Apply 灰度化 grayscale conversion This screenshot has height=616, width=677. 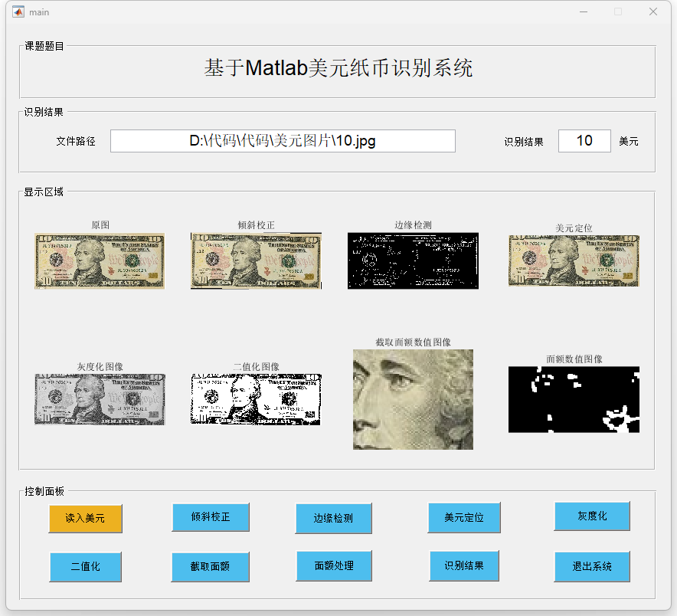coord(592,516)
